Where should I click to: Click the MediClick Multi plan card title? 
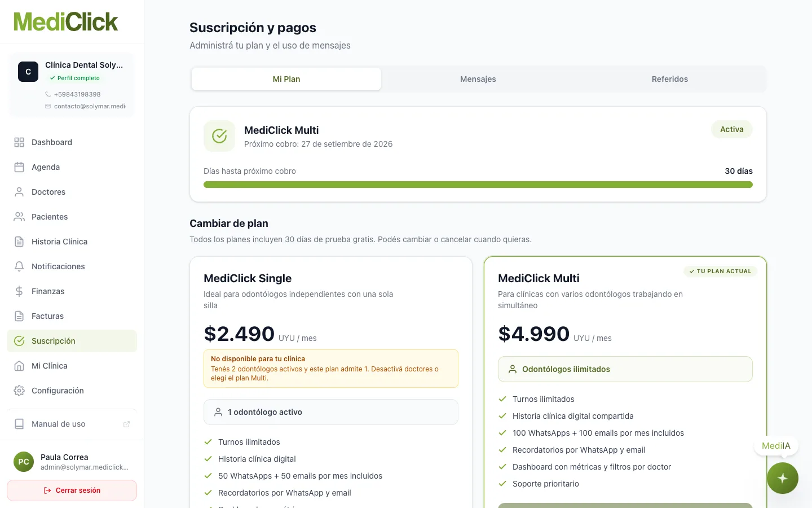point(539,278)
